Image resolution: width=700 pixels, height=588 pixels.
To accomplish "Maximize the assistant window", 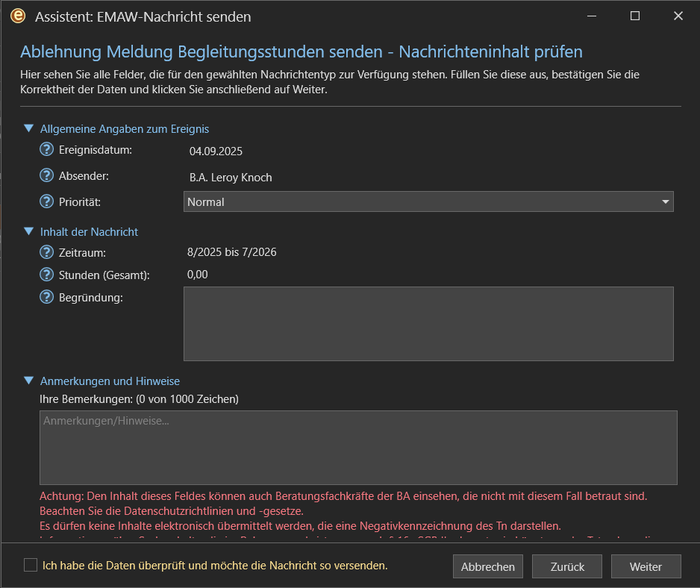I will click(x=635, y=16).
